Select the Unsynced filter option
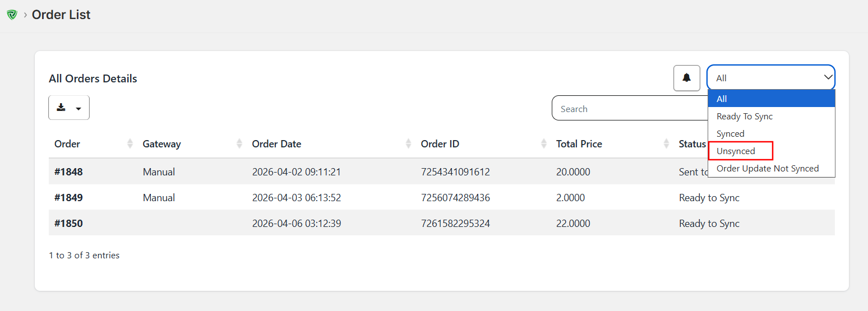The width and height of the screenshot is (868, 311). coord(736,151)
